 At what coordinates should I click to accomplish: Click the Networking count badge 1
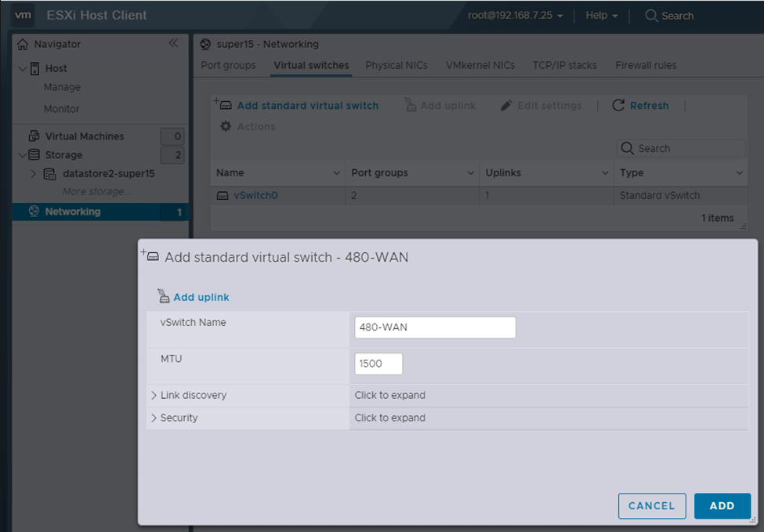pos(173,212)
